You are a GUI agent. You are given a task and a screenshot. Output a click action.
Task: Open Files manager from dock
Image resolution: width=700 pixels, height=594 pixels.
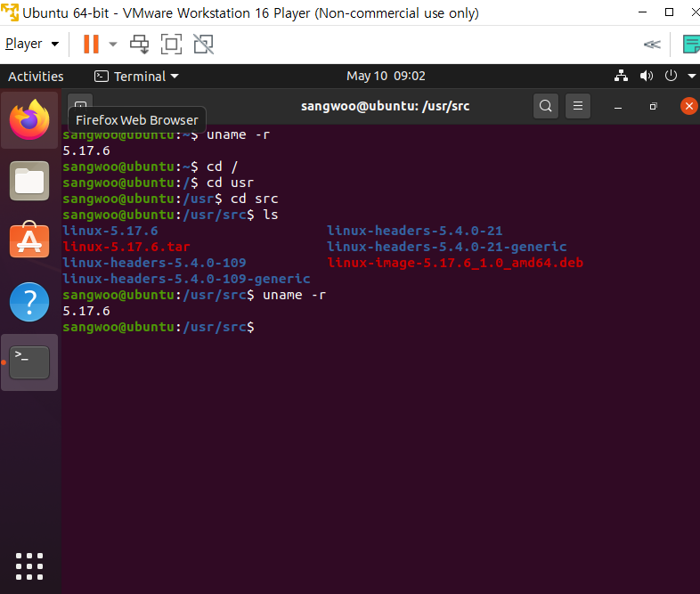(29, 181)
